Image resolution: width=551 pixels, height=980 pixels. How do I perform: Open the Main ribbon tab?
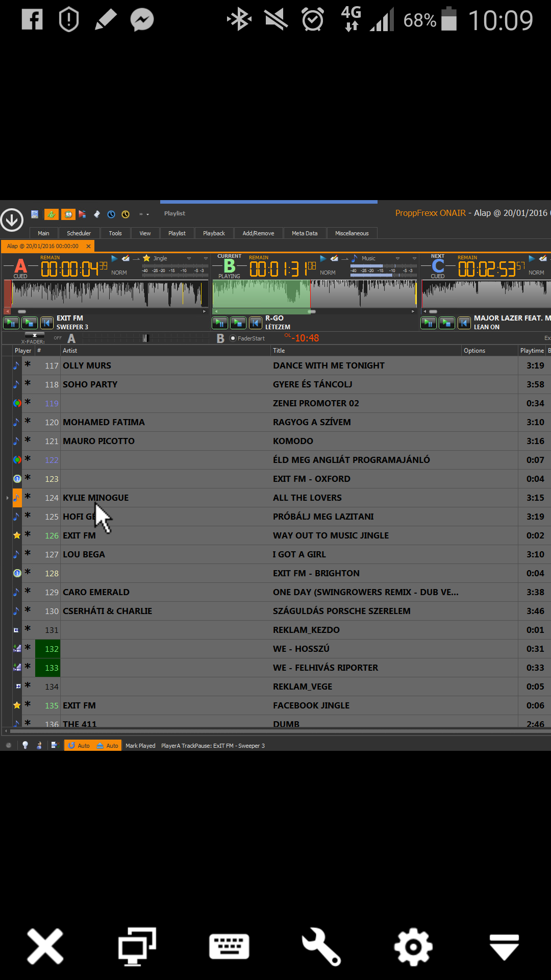[x=43, y=233]
